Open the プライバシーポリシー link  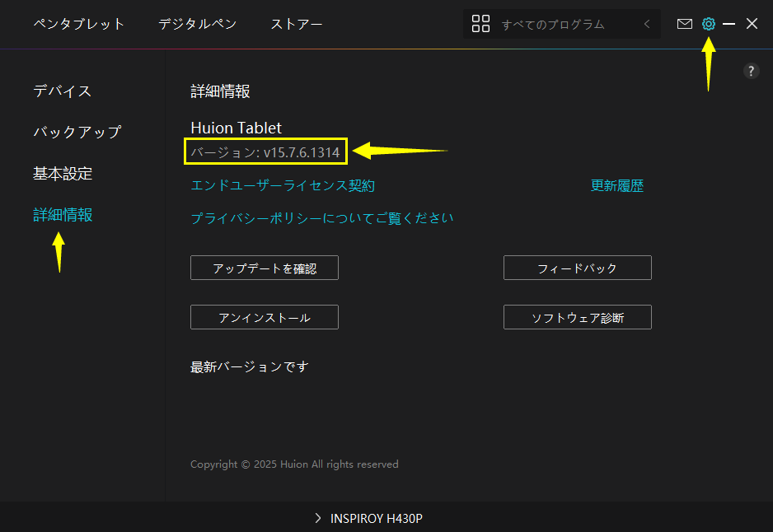point(321,218)
